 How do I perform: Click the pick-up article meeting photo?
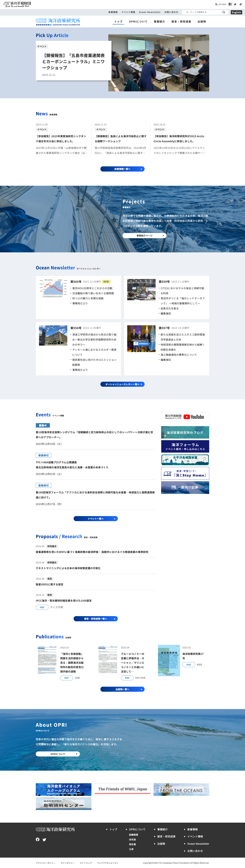pyautogui.click(x=159, y=63)
